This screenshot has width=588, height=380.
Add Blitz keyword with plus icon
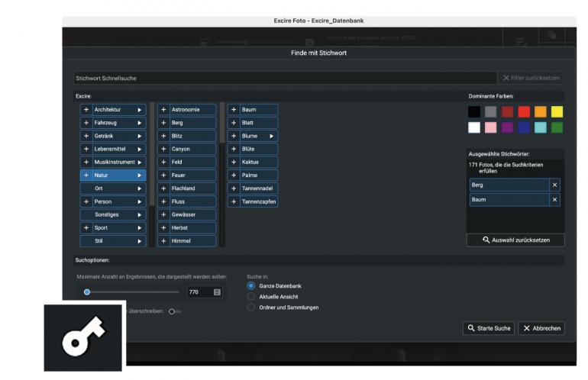163,136
